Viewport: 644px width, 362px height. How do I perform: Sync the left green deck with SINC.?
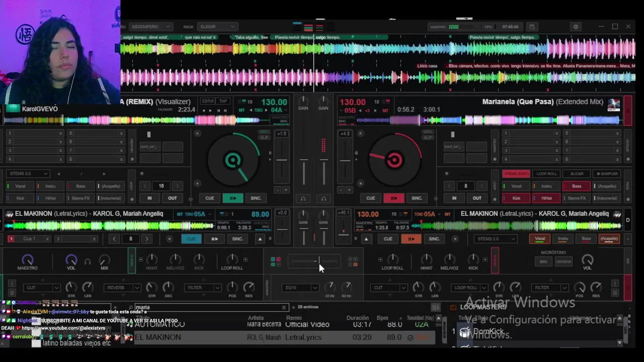256,198
